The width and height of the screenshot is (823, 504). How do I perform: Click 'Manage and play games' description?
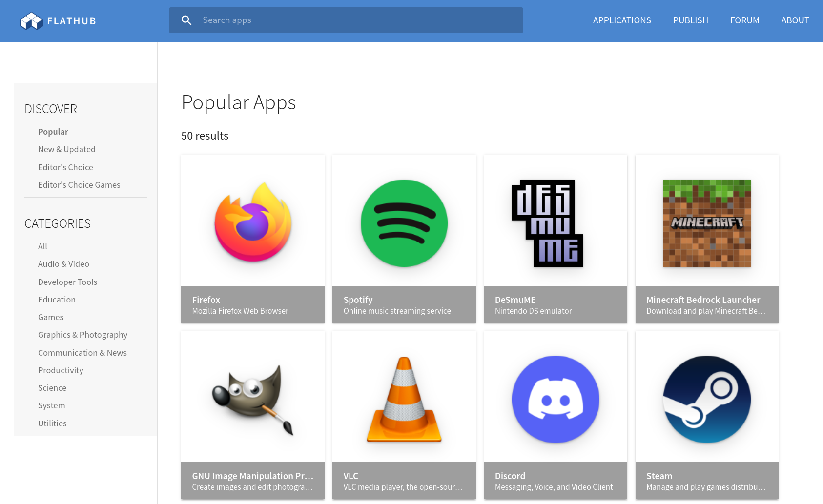(x=706, y=487)
